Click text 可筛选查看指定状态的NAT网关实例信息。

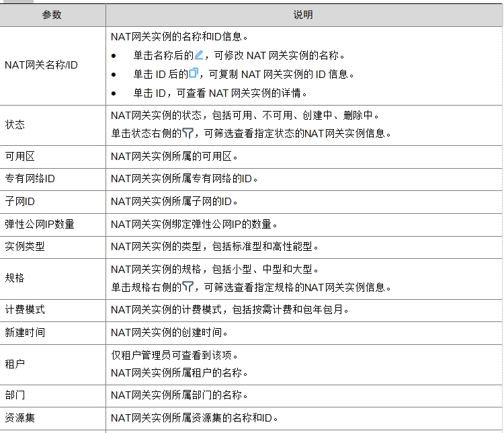coord(298,133)
